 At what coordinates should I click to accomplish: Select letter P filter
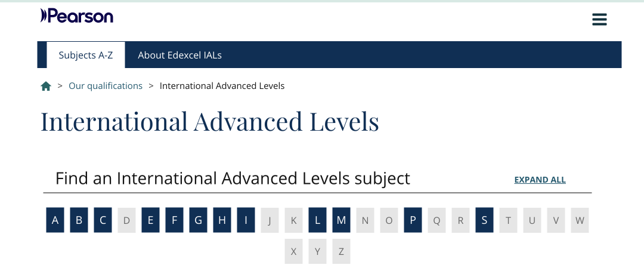(413, 220)
